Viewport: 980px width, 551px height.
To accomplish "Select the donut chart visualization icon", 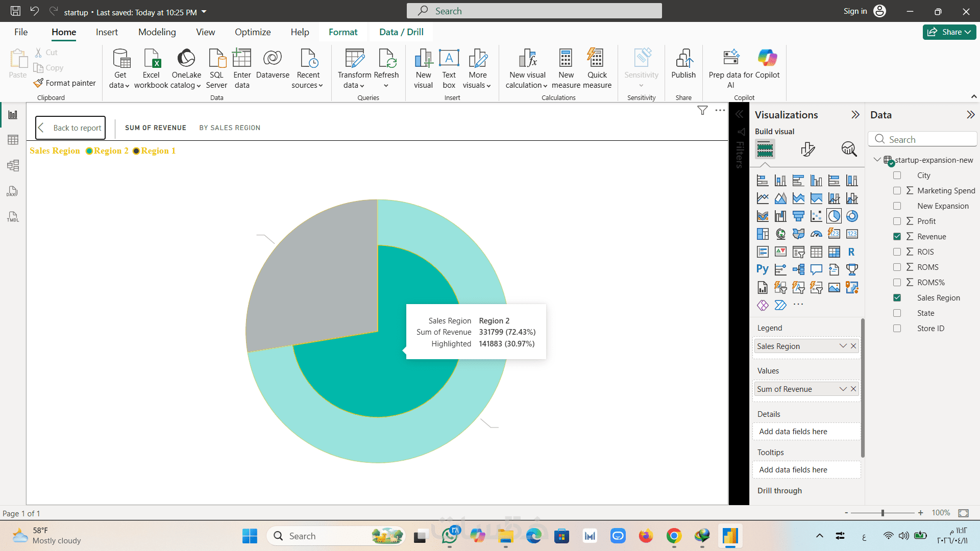I will pos(851,216).
